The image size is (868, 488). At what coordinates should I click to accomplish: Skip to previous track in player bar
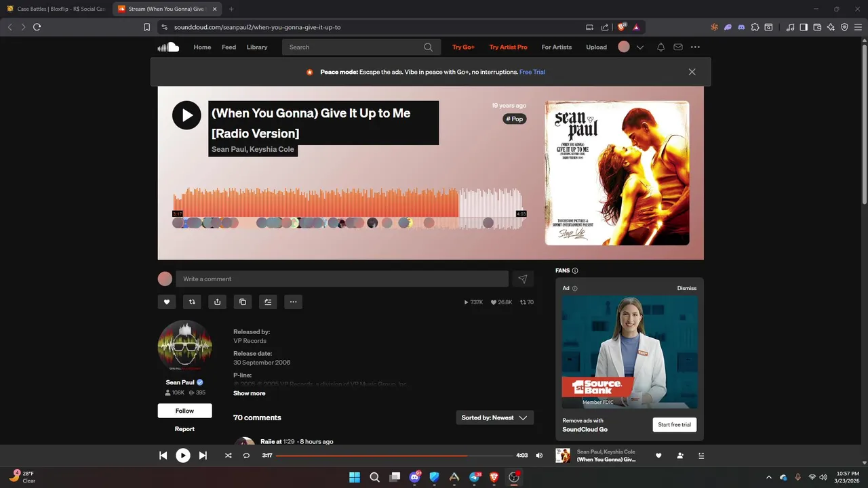pos(163,455)
